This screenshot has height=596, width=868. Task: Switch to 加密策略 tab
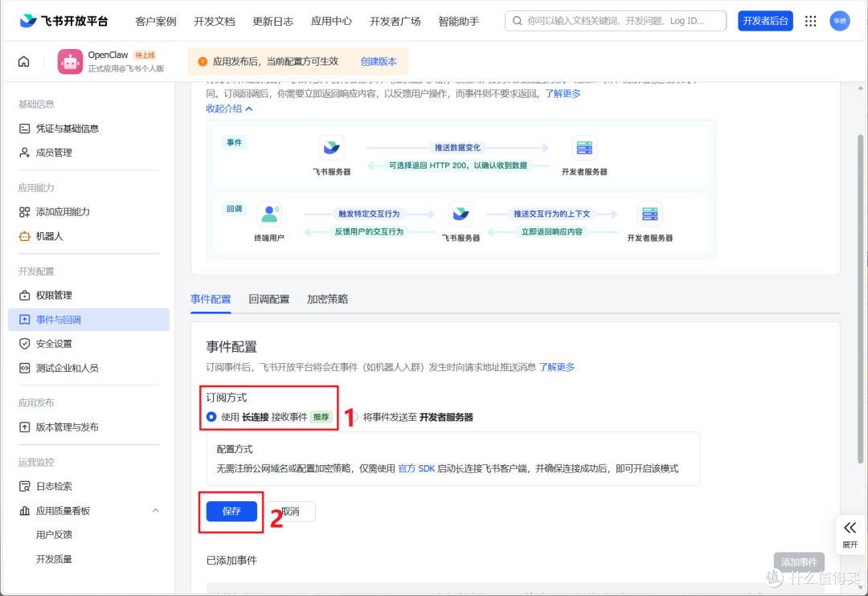coord(328,300)
